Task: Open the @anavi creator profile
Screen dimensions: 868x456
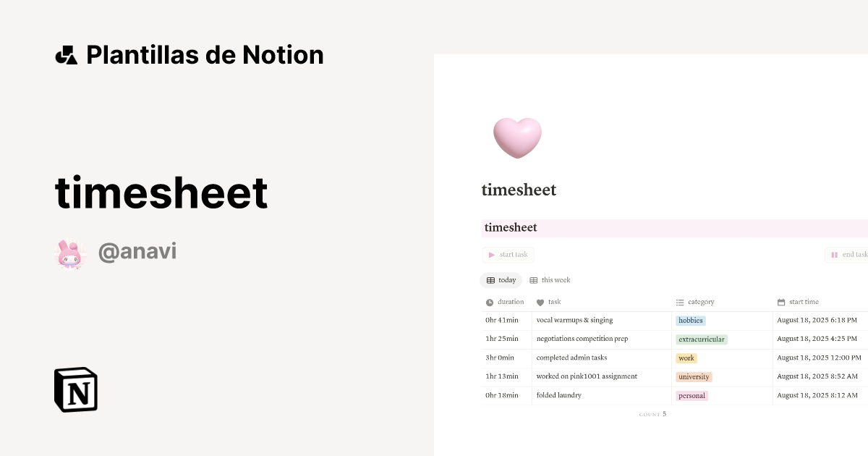Action: pos(137,250)
